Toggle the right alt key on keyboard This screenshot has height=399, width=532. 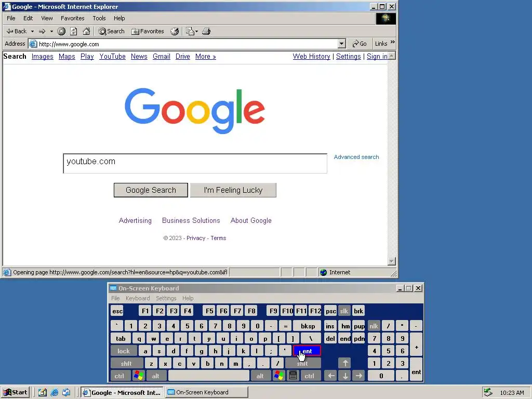260,376
